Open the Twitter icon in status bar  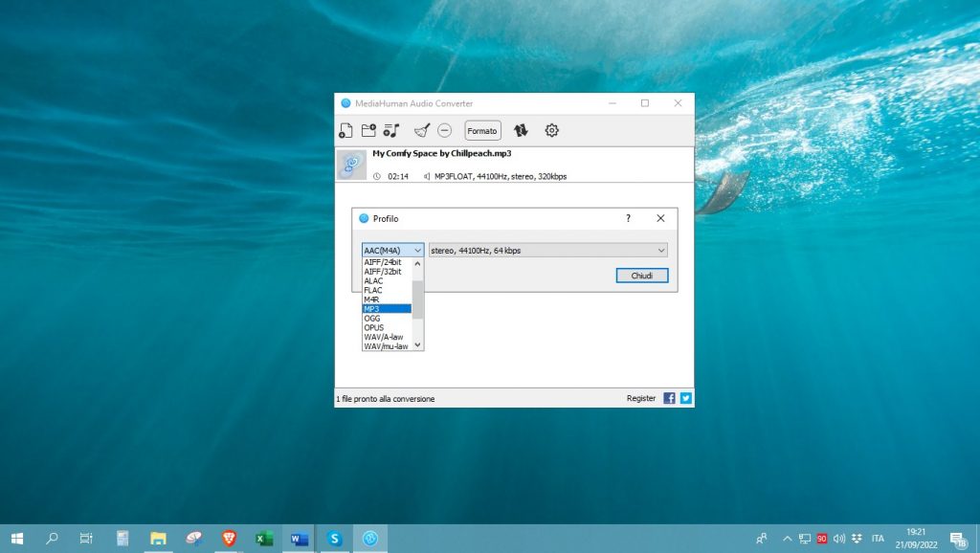[x=685, y=398]
